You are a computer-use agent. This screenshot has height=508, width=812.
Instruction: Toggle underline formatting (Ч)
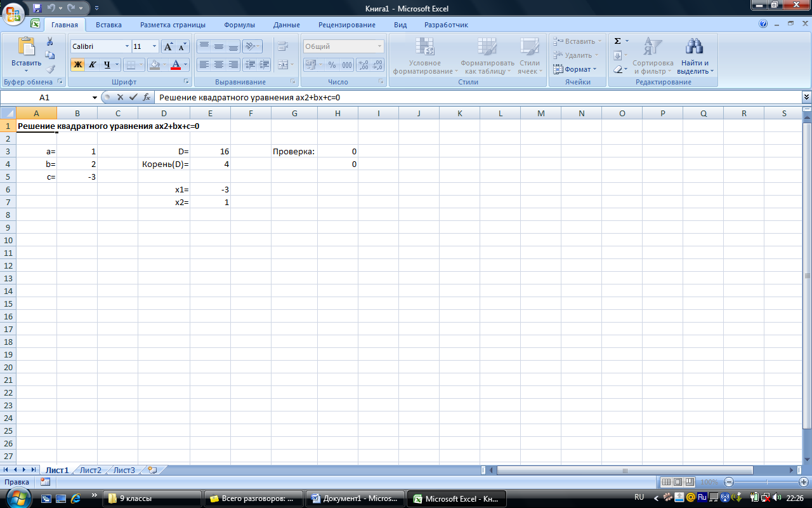107,64
